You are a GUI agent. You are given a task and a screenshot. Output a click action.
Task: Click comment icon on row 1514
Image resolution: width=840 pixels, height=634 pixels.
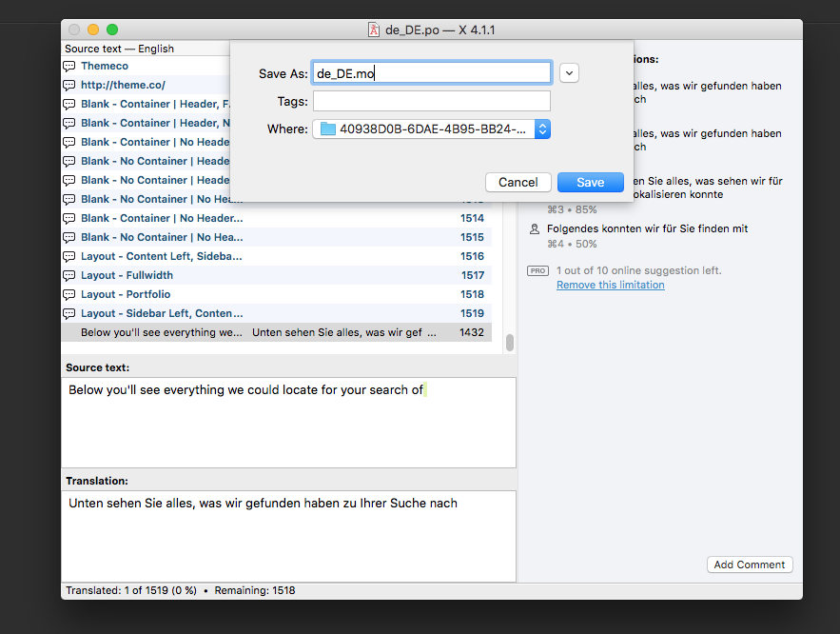[x=69, y=219]
